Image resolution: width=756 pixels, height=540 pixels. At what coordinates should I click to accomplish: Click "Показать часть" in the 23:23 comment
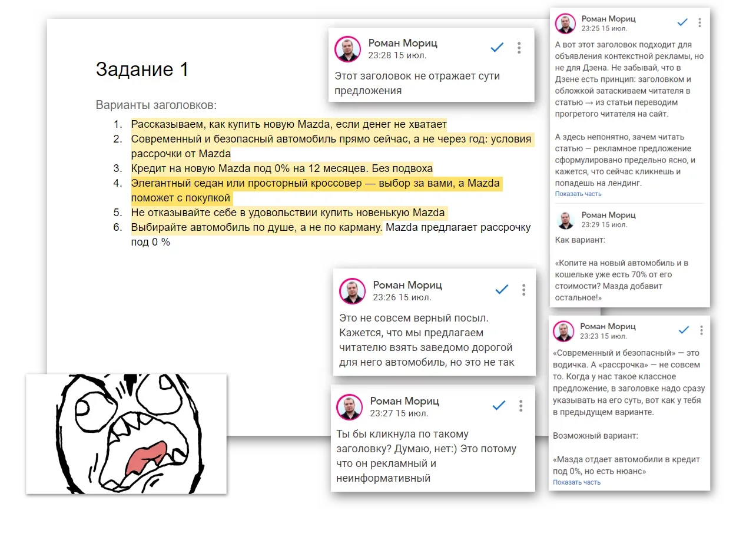coord(576,482)
